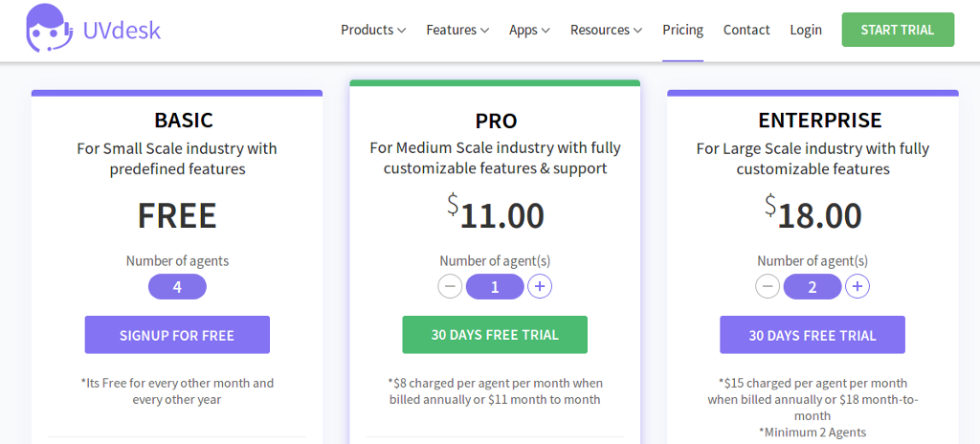Click the UVdesk logo icon
980x444 pixels.
[x=48, y=29]
